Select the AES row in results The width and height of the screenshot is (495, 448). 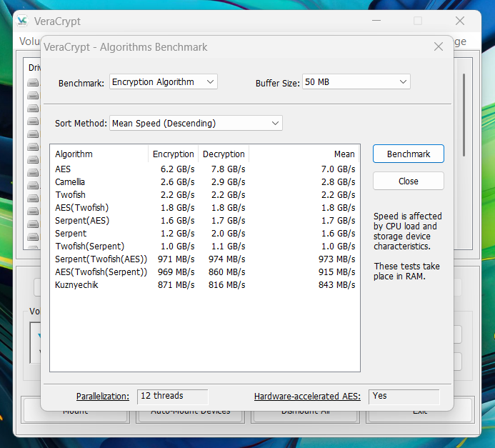205,169
